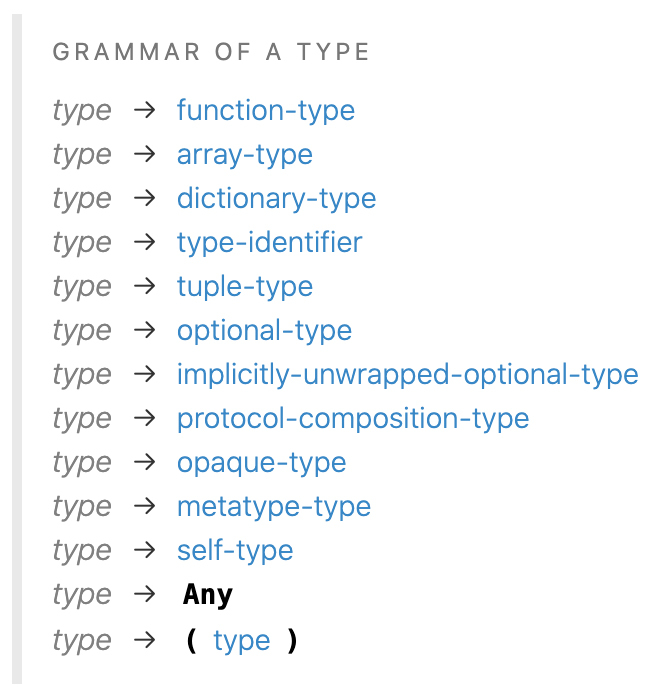
Task: Click the arrow before array-type
Action: pyautogui.click(x=145, y=154)
